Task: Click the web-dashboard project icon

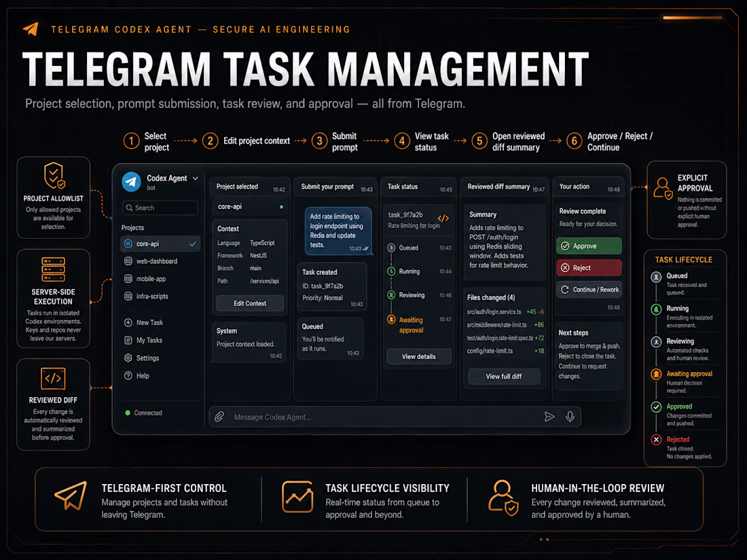Action: (128, 261)
